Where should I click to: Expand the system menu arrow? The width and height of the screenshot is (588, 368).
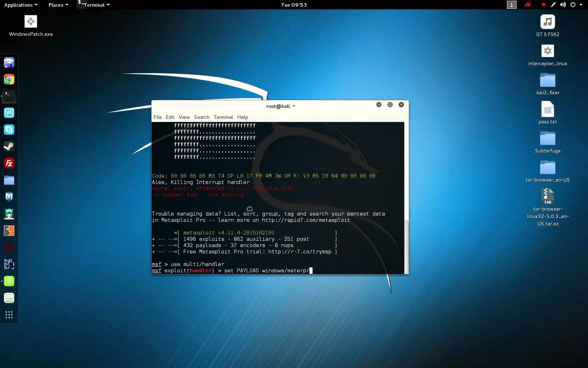581,5
